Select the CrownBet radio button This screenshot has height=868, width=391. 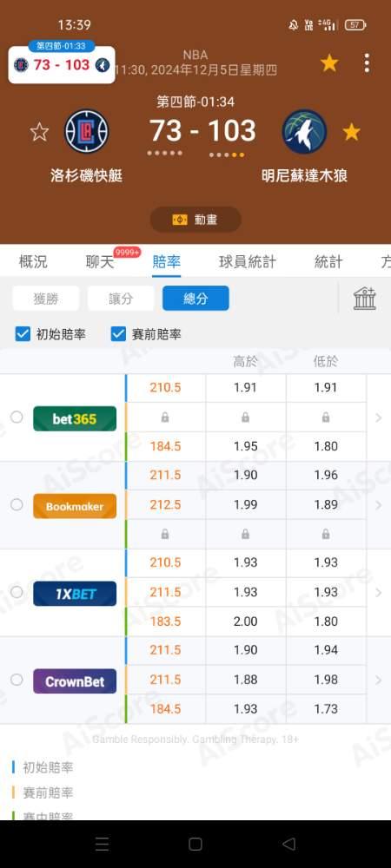17,680
